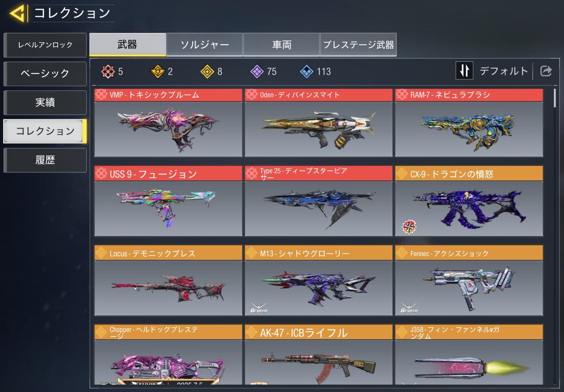This screenshot has width=564, height=392.
Task: Filter by blue rare rarity icon showing 113
Action: point(306,71)
